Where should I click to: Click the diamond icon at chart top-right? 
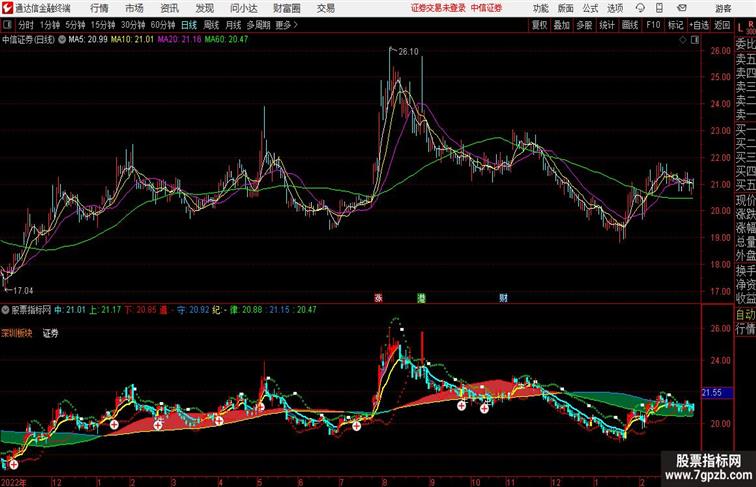tap(683, 40)
